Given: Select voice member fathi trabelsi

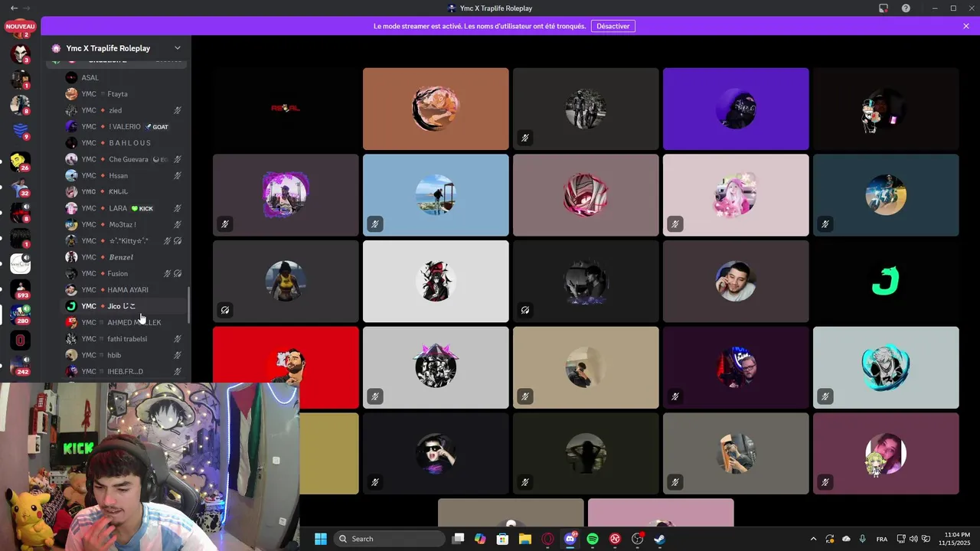Looking at the screenshot, I should 123,338.
